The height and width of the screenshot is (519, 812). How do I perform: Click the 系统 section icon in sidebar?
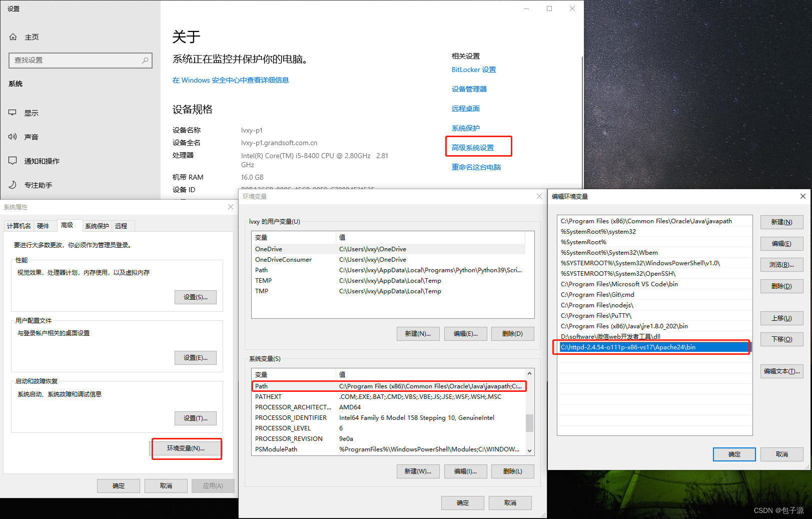point(16,84)
